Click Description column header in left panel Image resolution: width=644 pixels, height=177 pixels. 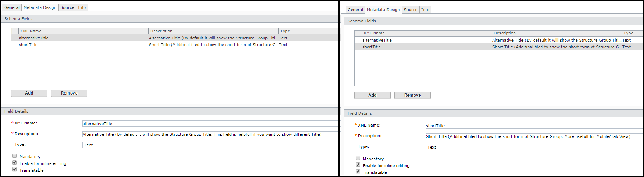pos(213,31)
